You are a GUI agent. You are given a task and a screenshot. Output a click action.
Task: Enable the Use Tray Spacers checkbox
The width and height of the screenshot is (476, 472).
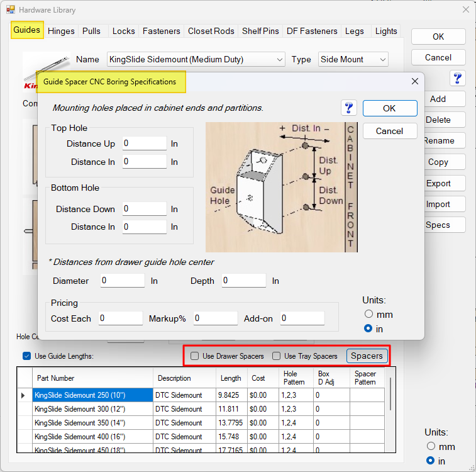click(x=277, y=356)
